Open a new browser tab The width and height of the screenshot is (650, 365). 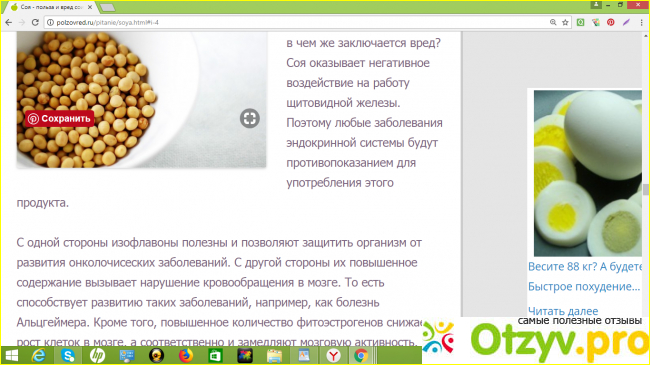(107, 7)
